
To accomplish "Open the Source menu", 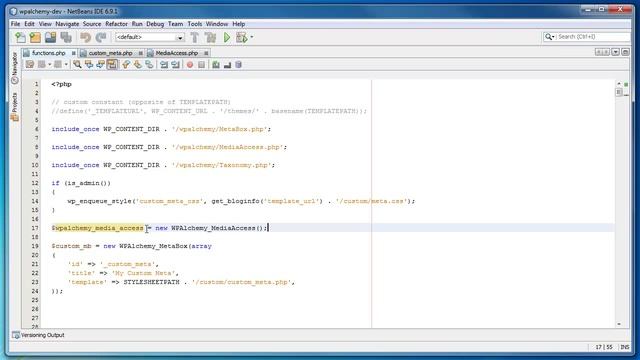I will 92,24.
